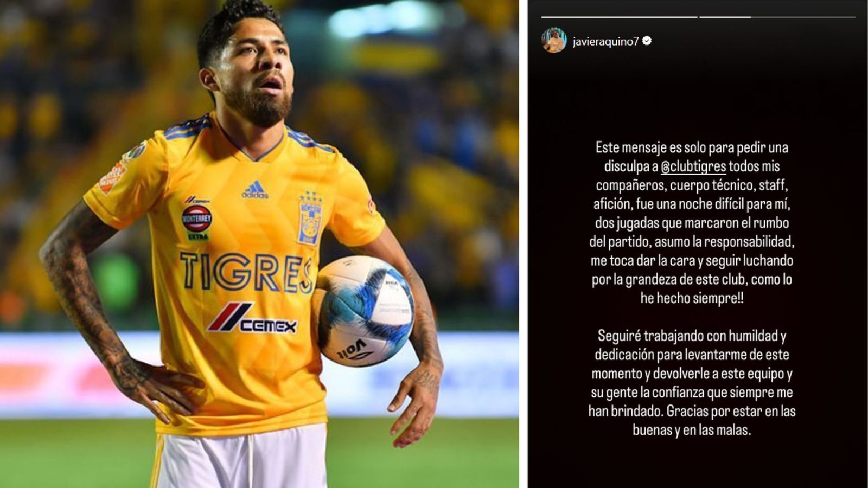
Task: Jump to the first story progress segment
Action: [x=619, y=17]
